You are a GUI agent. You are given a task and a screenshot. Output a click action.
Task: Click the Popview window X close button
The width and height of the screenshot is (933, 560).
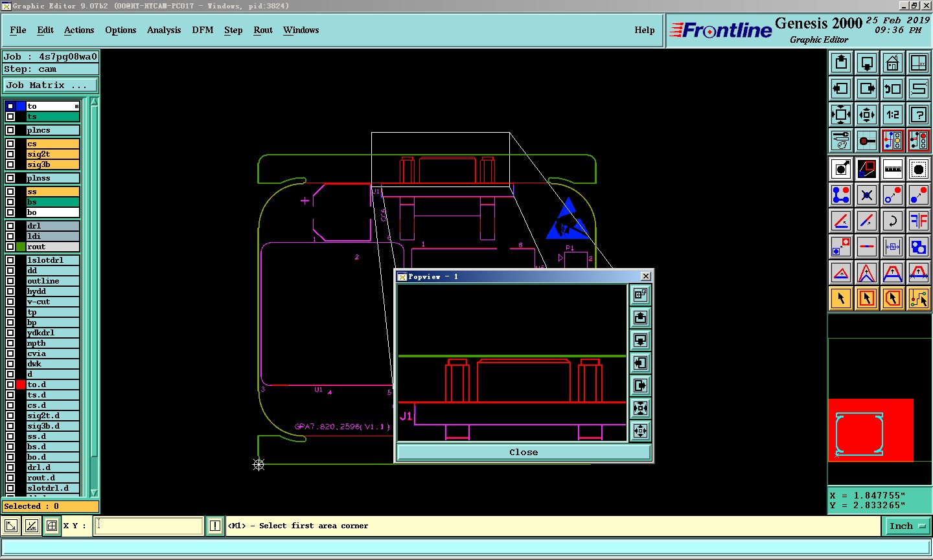646,276
